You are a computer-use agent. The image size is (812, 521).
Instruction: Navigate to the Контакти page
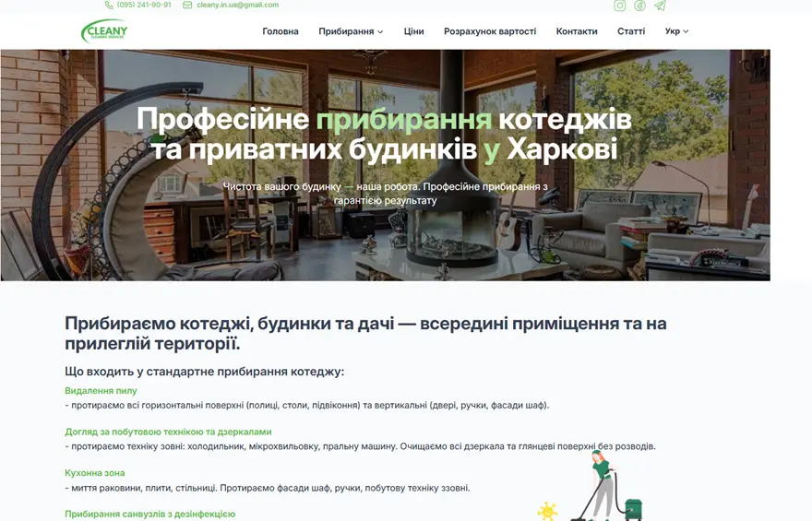click(x=577, y=31)
